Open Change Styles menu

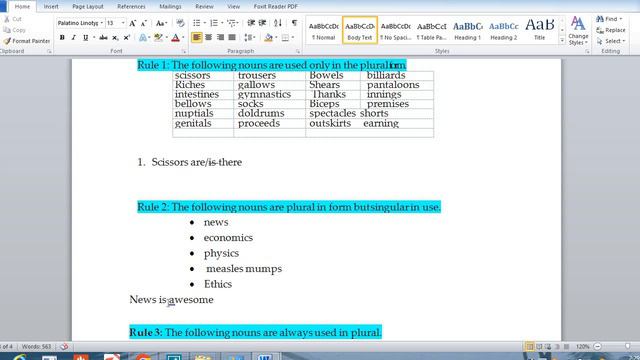tap(578, 31)
